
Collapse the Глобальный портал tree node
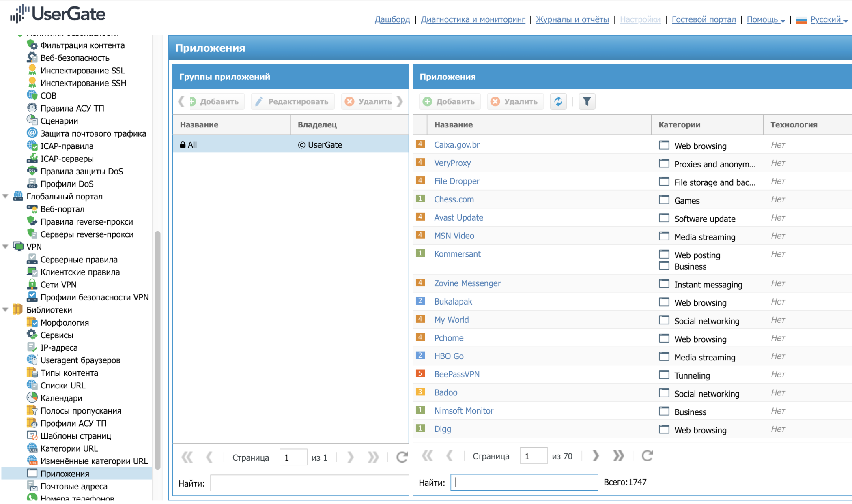coord(5,196)
